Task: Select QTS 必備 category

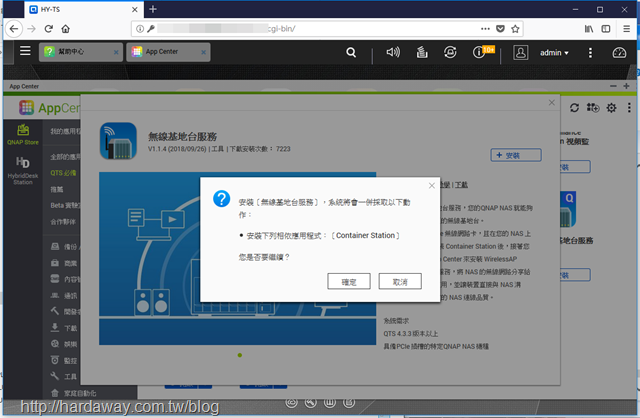Action: tap(63, 173)
